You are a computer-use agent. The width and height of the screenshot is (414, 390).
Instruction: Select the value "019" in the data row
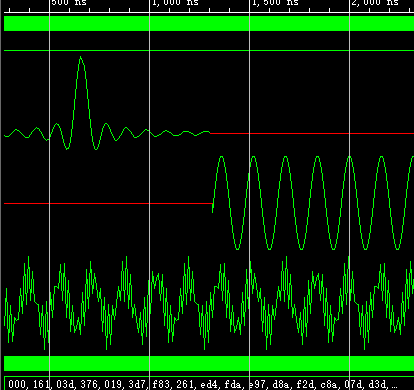[113, 384]
